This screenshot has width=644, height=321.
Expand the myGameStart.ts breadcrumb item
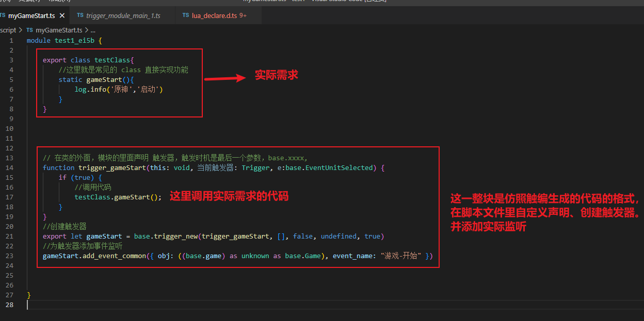click(x=59, y=30)
